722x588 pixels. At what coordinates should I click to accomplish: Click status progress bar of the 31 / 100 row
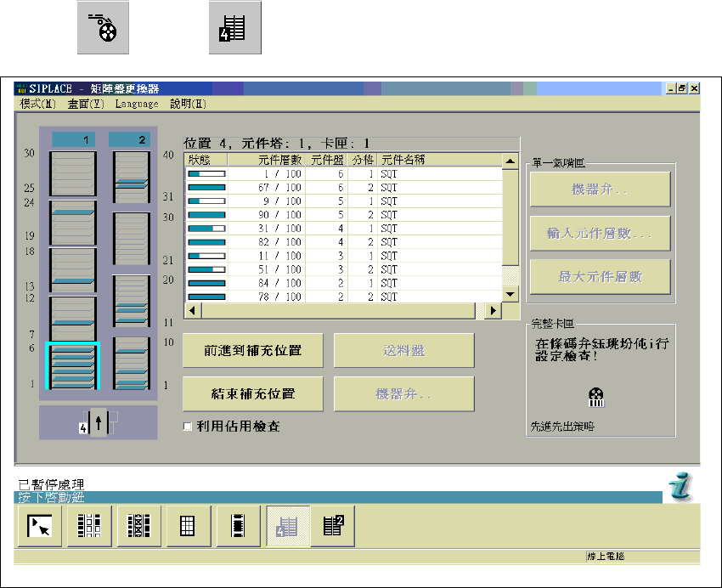206,229
